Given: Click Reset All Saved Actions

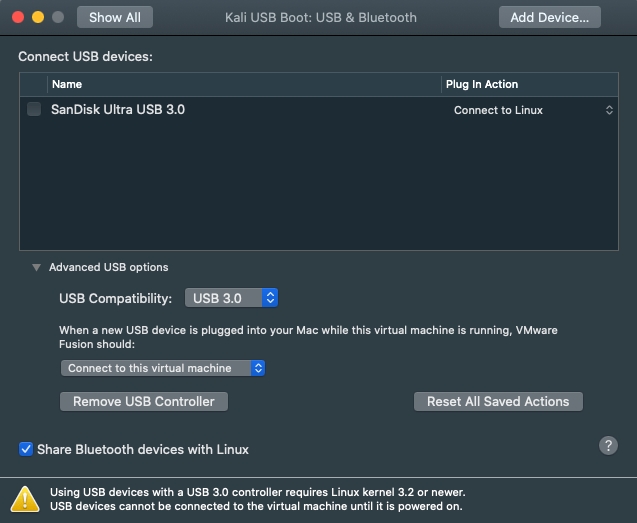Looking at the screenshot, I should coord(497,401).
